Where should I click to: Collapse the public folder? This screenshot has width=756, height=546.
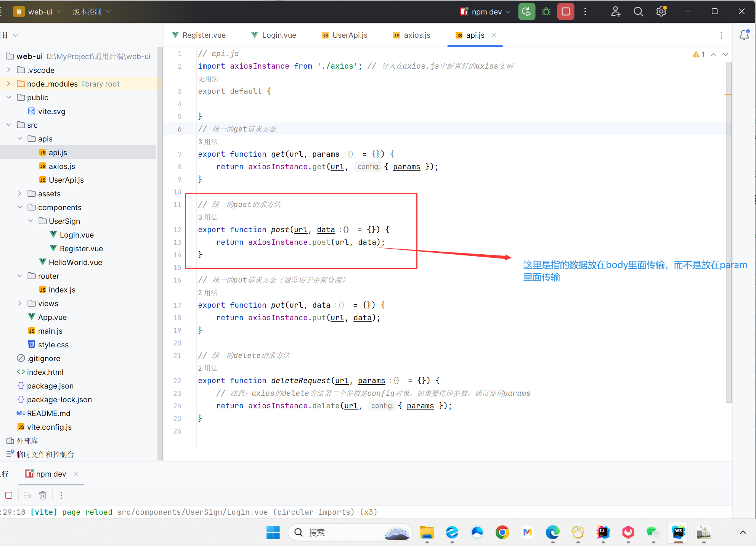[x=9, y=98]
